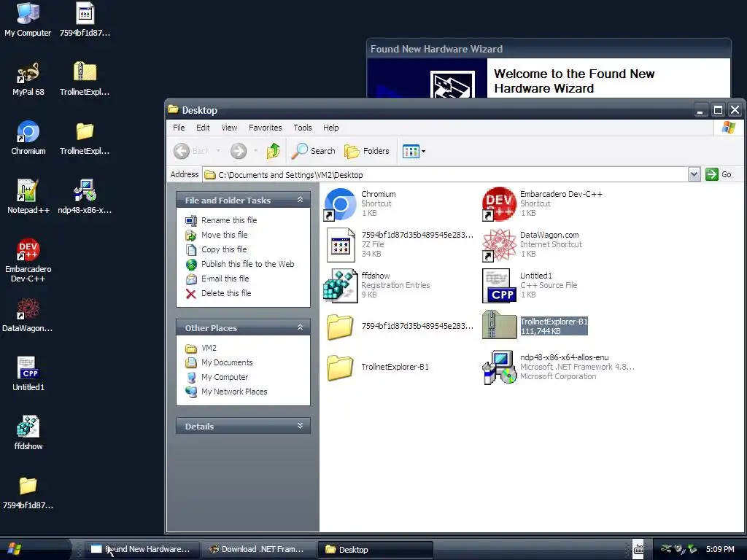This screenshot has height=560, width=747.
Task: Open the address bar dropdown arrow
Action: tap(694, 174)
